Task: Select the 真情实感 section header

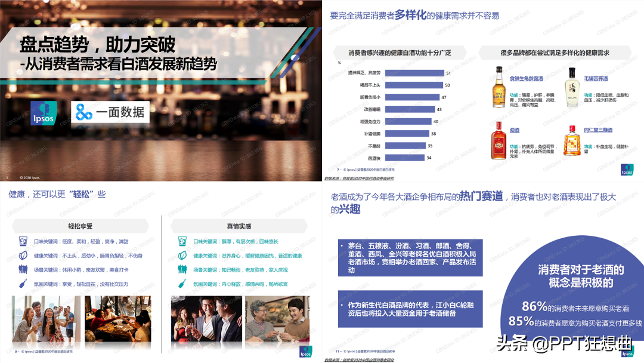Action: tap(239, 226)
